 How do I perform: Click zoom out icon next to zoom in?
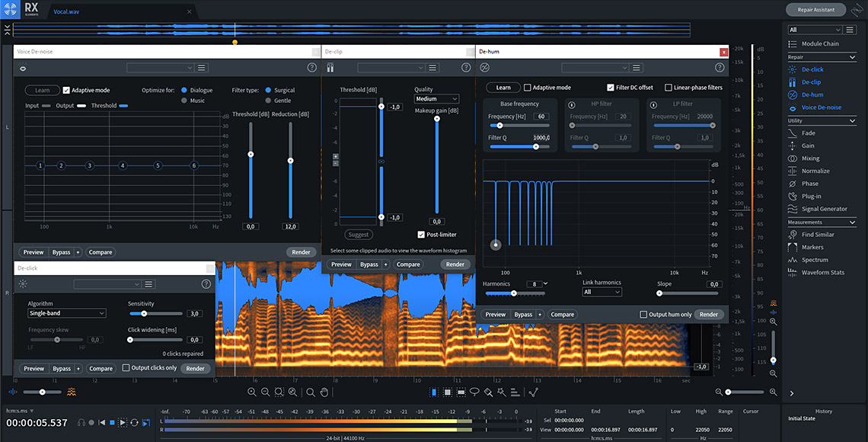pyautogui.click(x=265, y=392)
